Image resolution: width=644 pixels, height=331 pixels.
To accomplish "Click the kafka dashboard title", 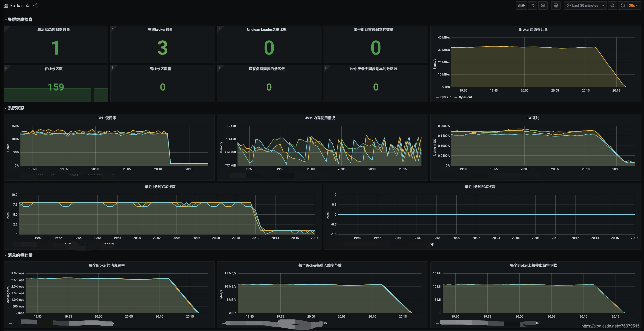I will [16, 5].
